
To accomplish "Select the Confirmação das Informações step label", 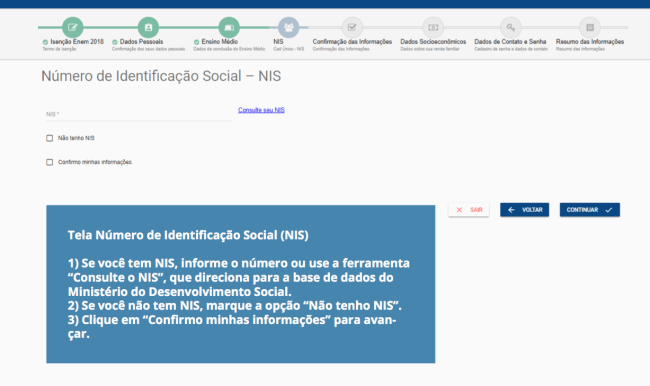I will 352,41.
